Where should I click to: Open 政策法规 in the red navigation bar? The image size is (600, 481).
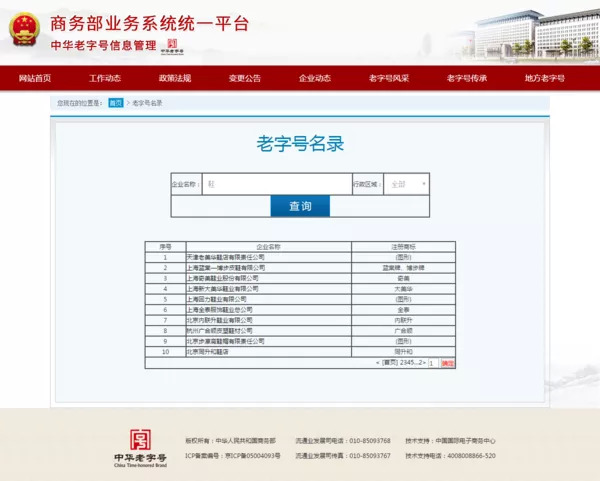click(x=174, y=78)
